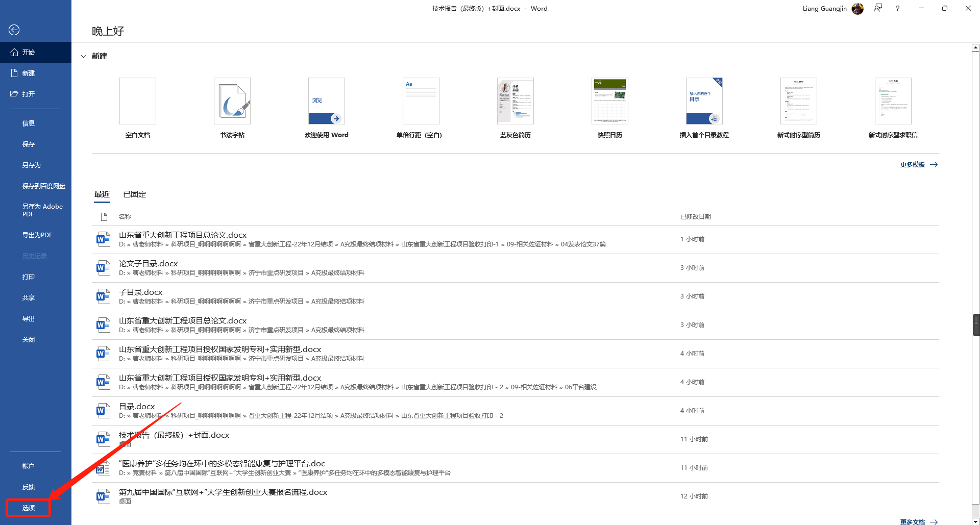Viewport: 980px width, 525px height.
Task: Click the 名称 column header
Action: (125, 217)
